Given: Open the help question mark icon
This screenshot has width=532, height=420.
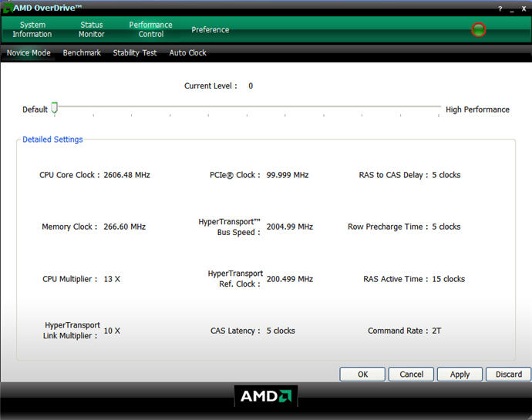Looking at the screenshot, I should coord(500,8).
